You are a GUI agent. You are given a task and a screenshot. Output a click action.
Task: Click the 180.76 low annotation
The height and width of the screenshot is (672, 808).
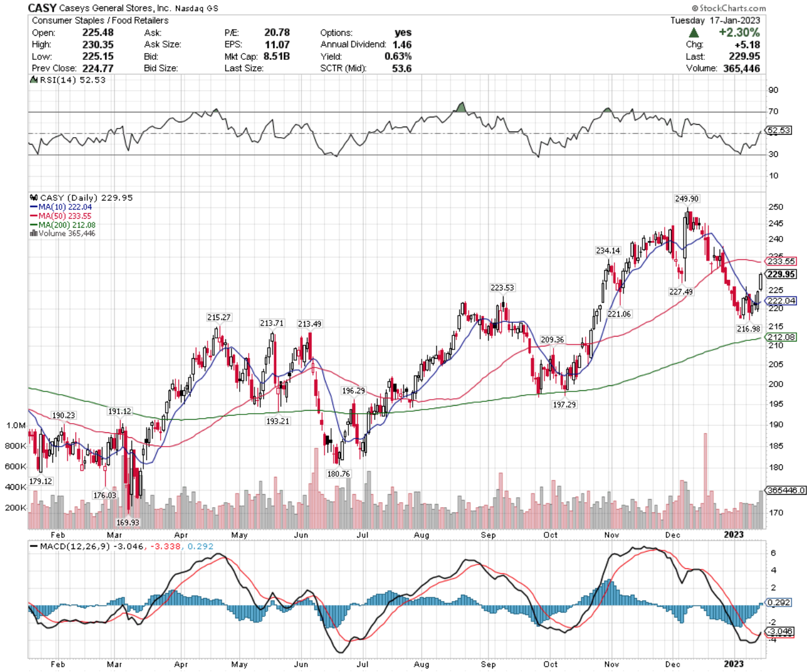point(339,474)
